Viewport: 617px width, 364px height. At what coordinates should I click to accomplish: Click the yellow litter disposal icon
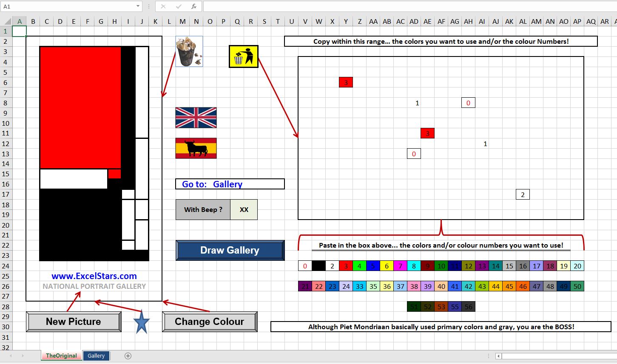(244, 56)
